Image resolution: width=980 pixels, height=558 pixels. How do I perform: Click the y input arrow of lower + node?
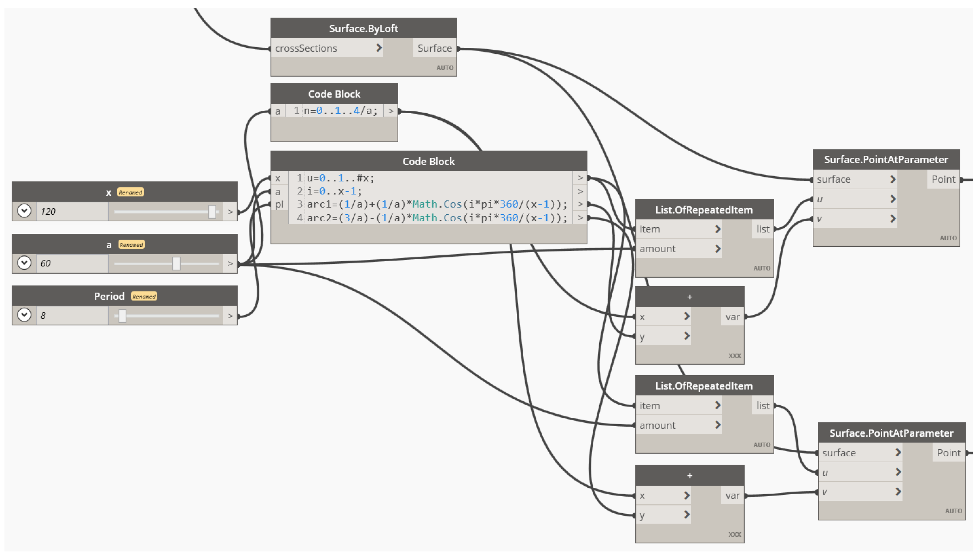(x=687, y=515)
